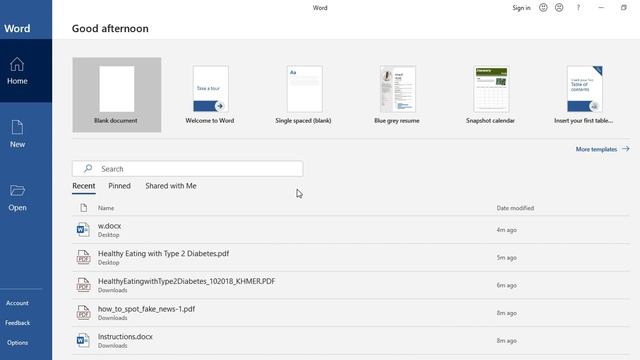Click the magnifier icon in Search box
The image size is (640, 360).
88,169
